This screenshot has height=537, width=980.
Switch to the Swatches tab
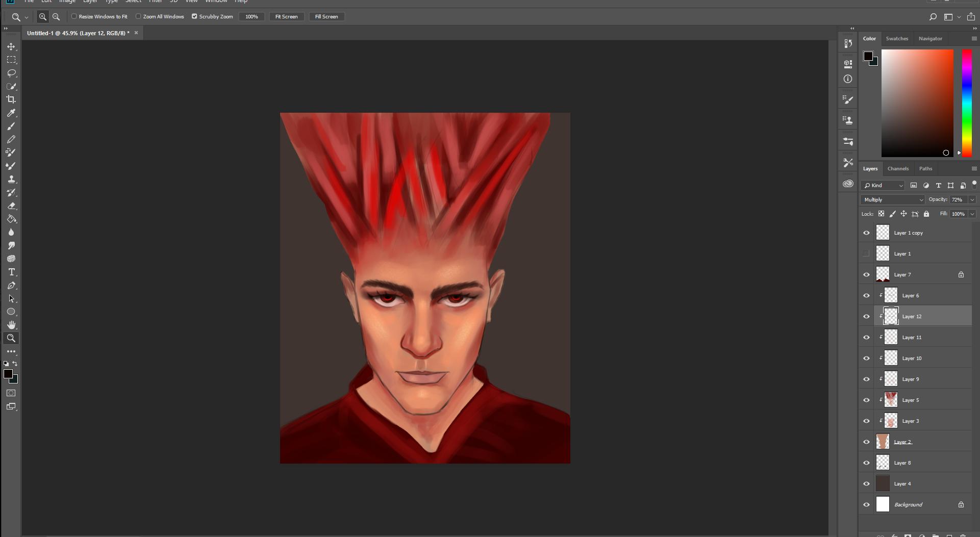pos(897,39)
